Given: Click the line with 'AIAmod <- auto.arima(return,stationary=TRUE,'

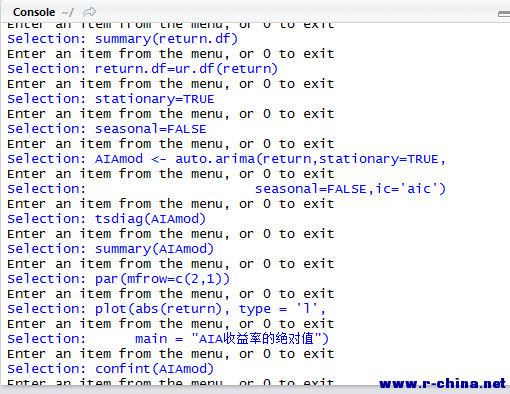Looking at the screenshot, I should (226, 159).
